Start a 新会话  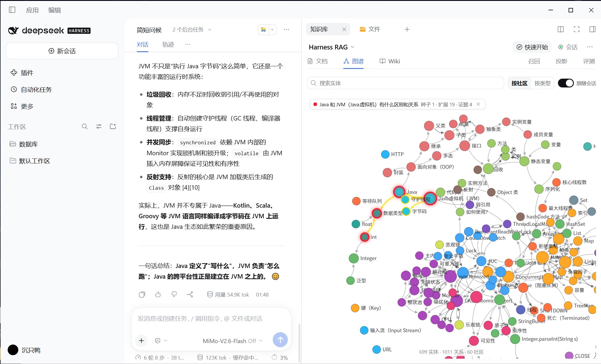pyautogui.click(x=62, y=51)
